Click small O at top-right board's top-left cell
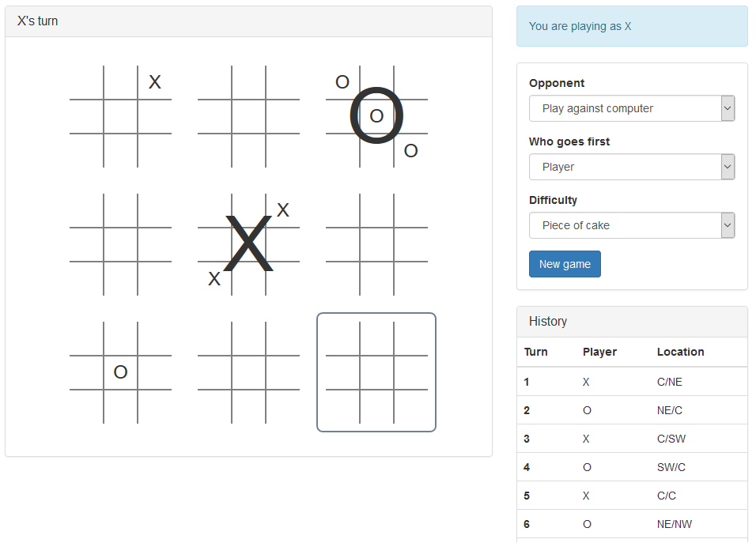This screenshot has width=756, height=543. pyautogui.click(x=342, y=82)
